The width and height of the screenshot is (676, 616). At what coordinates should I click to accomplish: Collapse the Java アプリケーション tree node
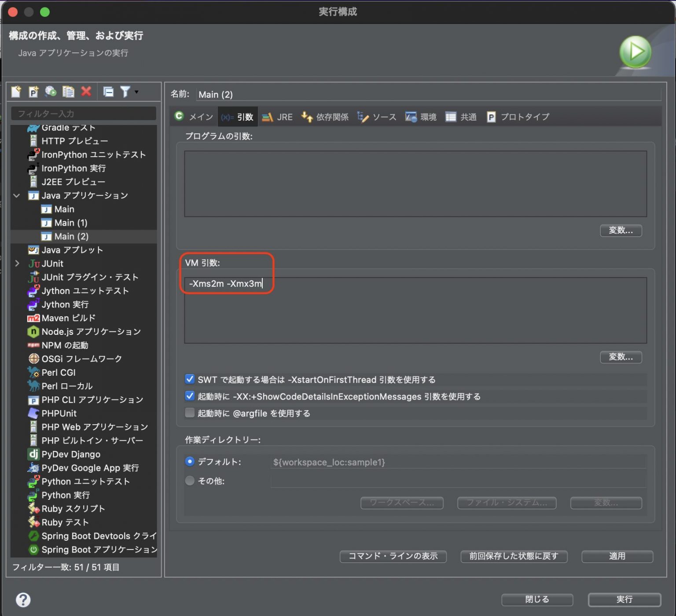click(x=16, y=195)
